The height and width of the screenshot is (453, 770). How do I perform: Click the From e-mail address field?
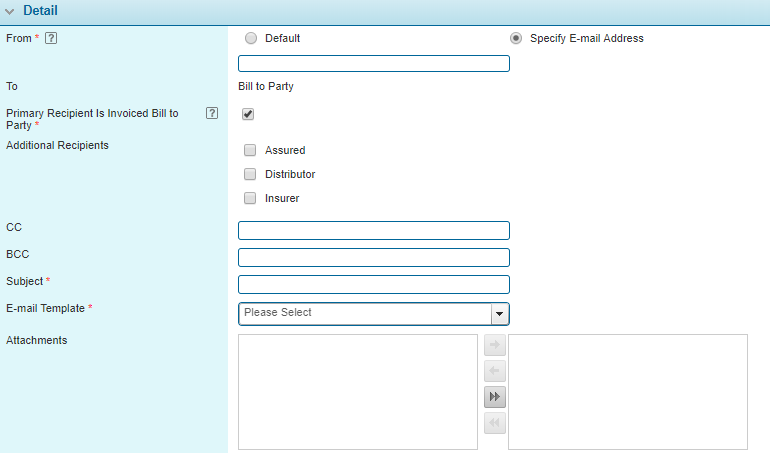point(374,64)
